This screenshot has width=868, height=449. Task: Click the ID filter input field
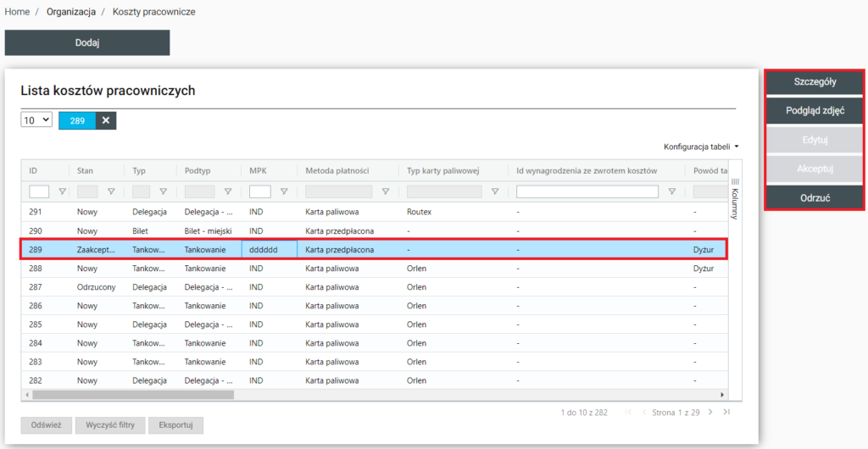pyautogui.click(x=39, y=191)
